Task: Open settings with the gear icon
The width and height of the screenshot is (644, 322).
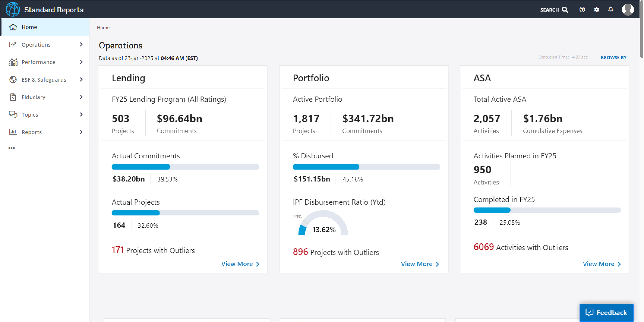Action: pyautogui.click(x=596, y=10)
